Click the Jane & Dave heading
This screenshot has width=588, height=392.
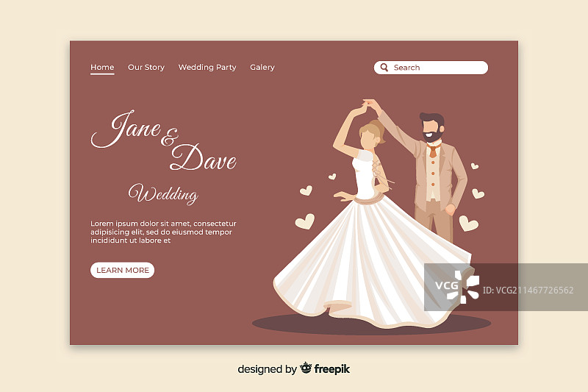click(163, 140)
